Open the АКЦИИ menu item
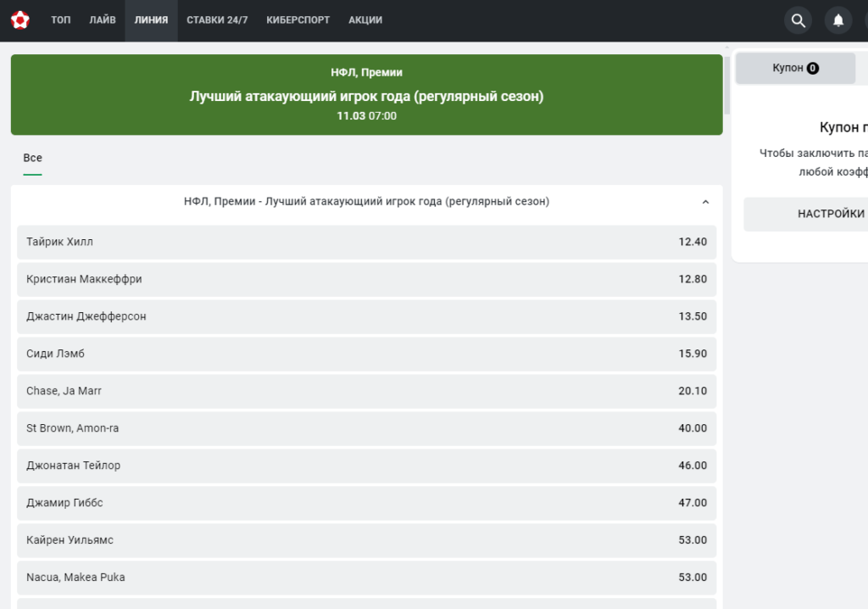 click(365, 20)
